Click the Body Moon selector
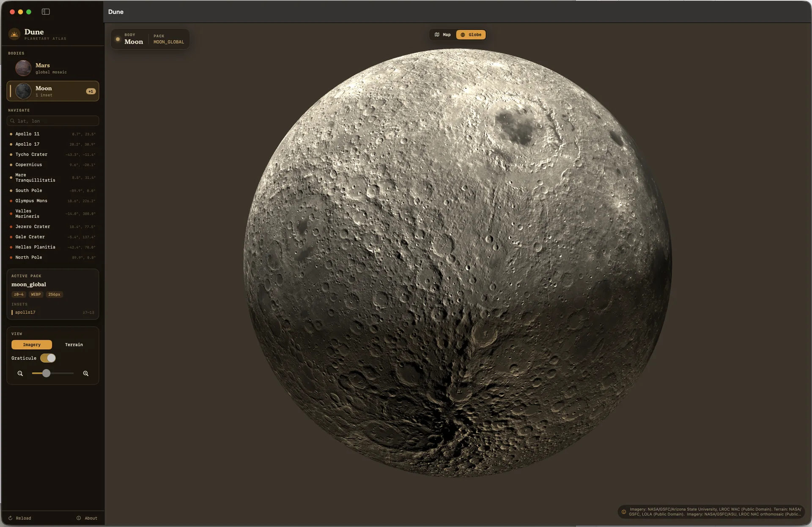The height and width of the screenshot is (527, 812). (134, 39)
